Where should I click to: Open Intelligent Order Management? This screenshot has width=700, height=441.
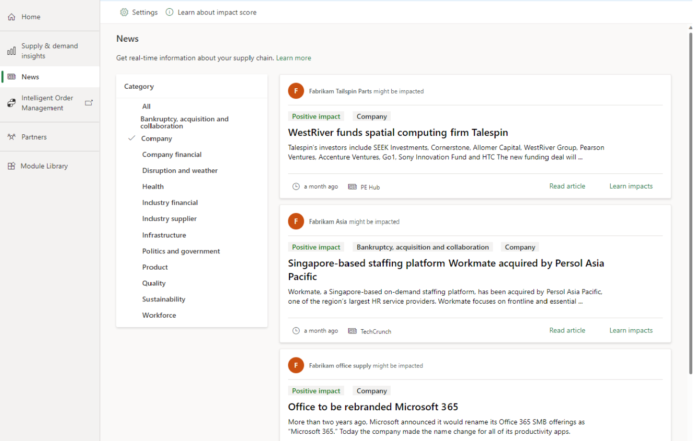(x=47, y=103)
